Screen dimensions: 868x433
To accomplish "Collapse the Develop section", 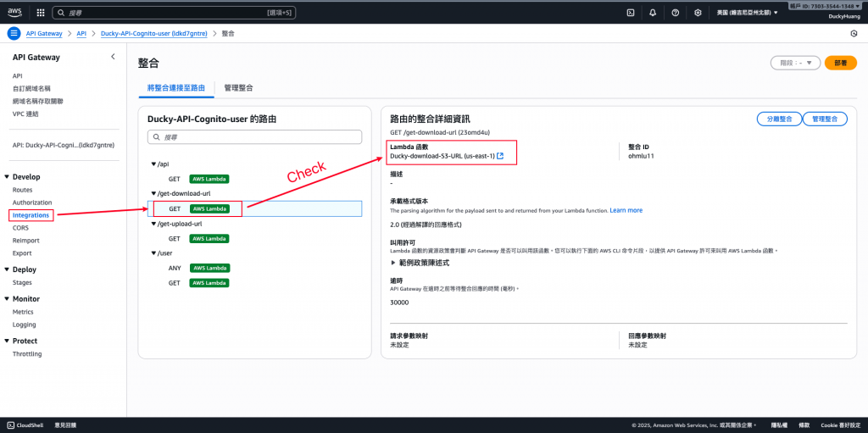I will click(x=7, y=176).
